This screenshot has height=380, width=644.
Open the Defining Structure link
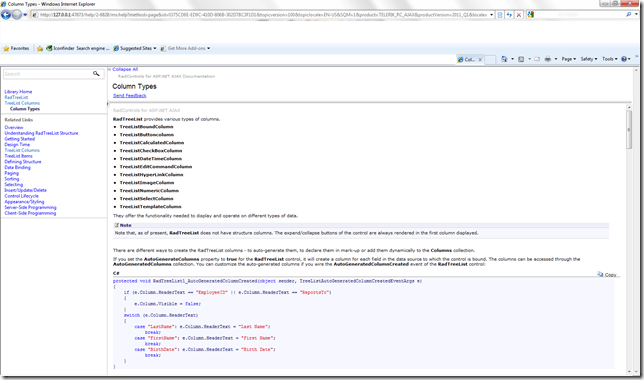(x=23, y=162)
